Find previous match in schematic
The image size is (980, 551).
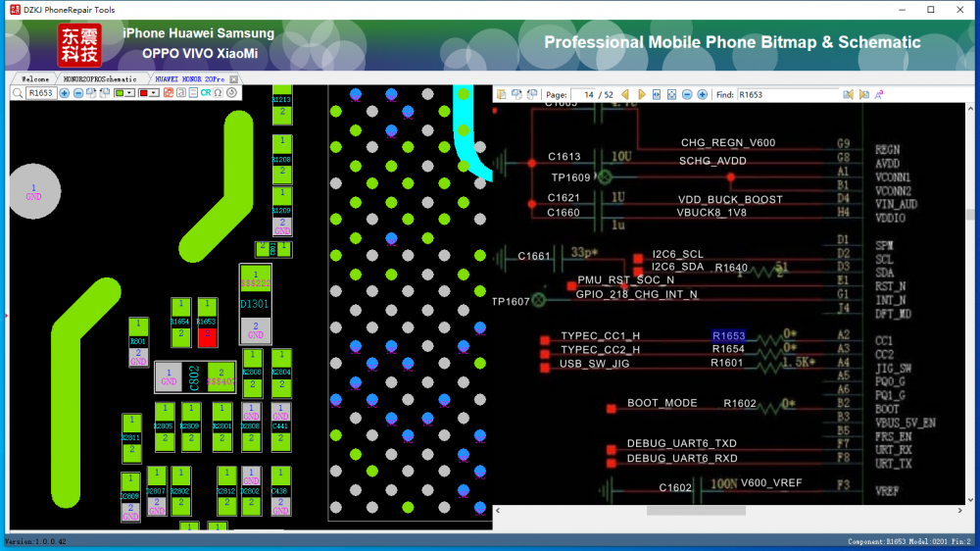click(848, 94)
